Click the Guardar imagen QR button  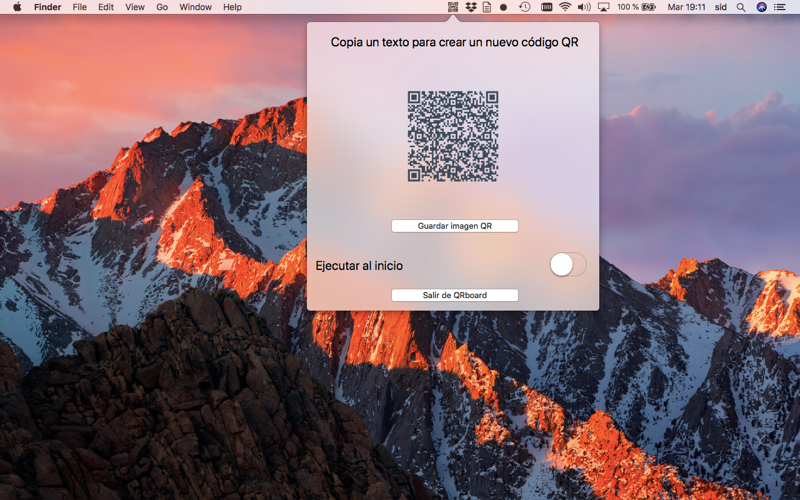pos(455,226)
